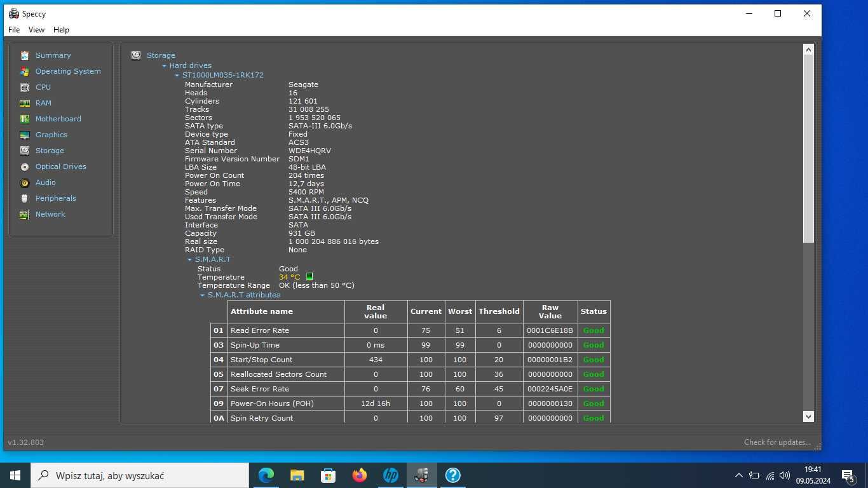Open the Optical Drives section
This screenshot has height=488, width=868.
coord(60,166)
